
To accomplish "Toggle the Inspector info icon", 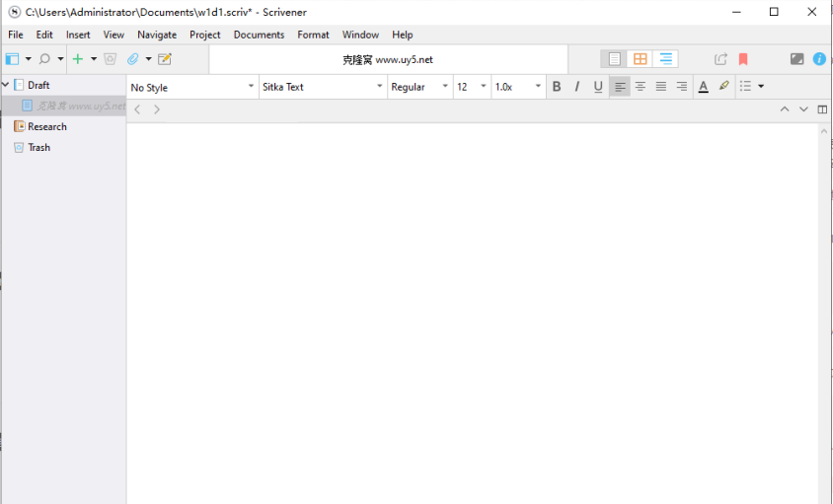I will pos(819,59).
